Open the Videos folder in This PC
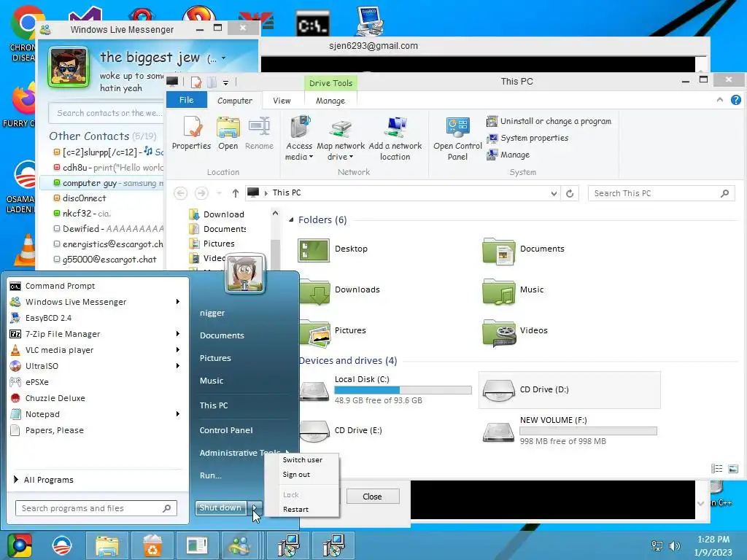Screen dimensions: 747x560 (x=514, y=331)
